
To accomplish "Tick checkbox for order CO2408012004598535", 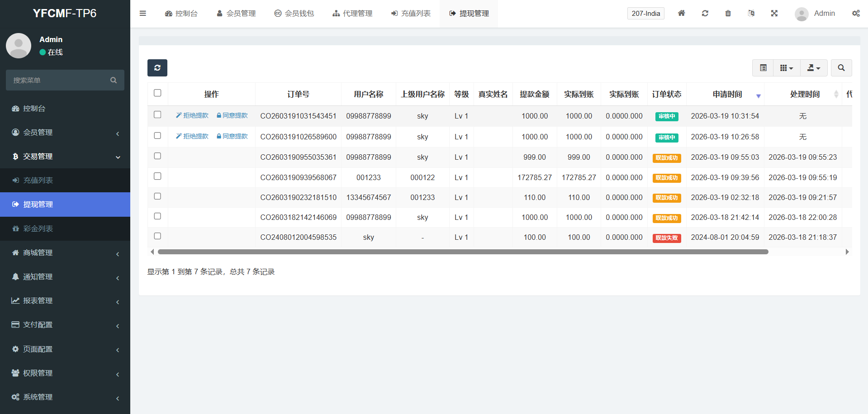I will pyautogui.click(x=157, y=236).
